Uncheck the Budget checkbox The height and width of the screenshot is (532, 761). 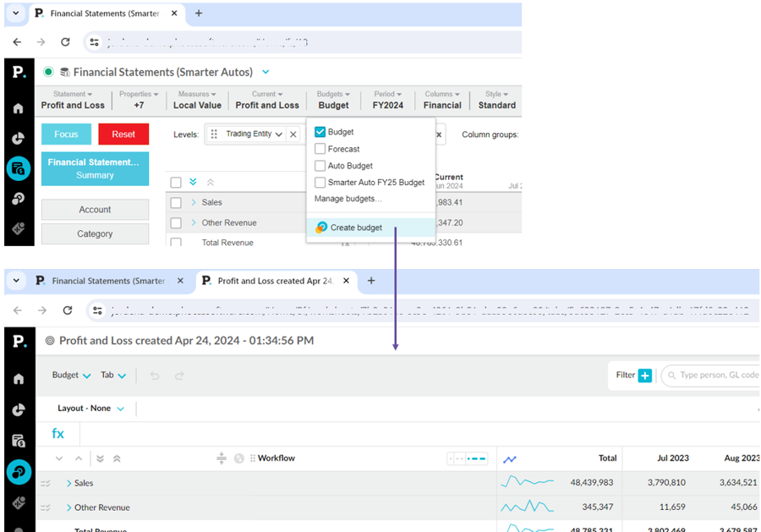click(320, 132)
